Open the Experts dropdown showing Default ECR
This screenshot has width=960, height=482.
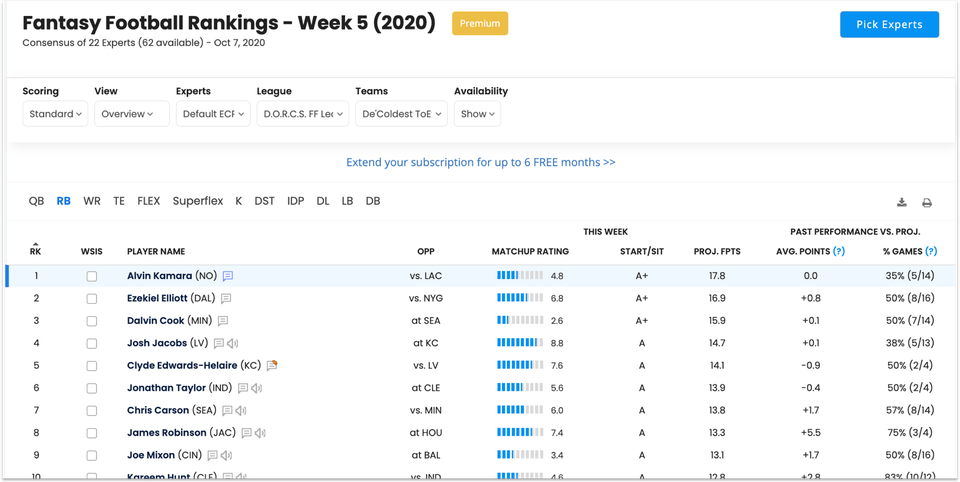[x=213, y=114]
